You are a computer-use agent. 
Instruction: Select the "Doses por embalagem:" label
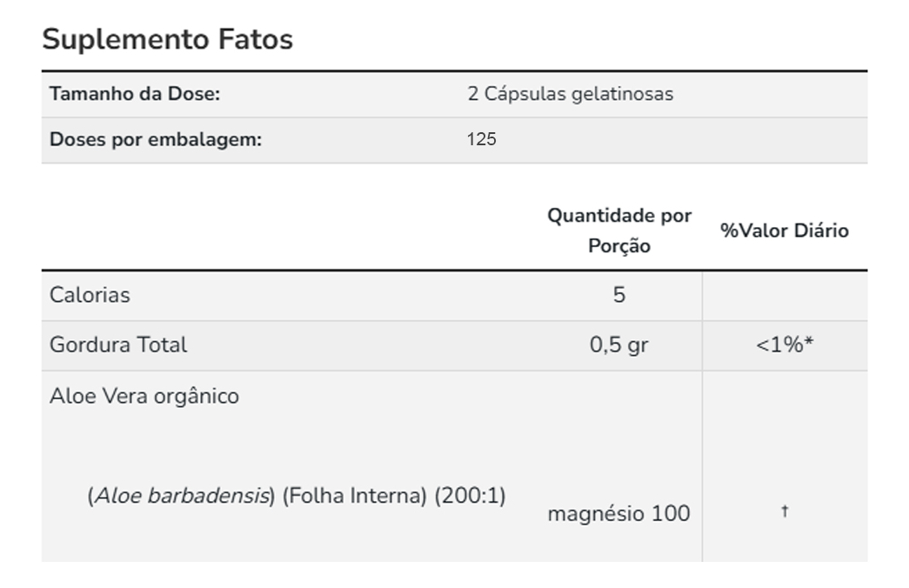pyautogui.click(x=156, y=139)
